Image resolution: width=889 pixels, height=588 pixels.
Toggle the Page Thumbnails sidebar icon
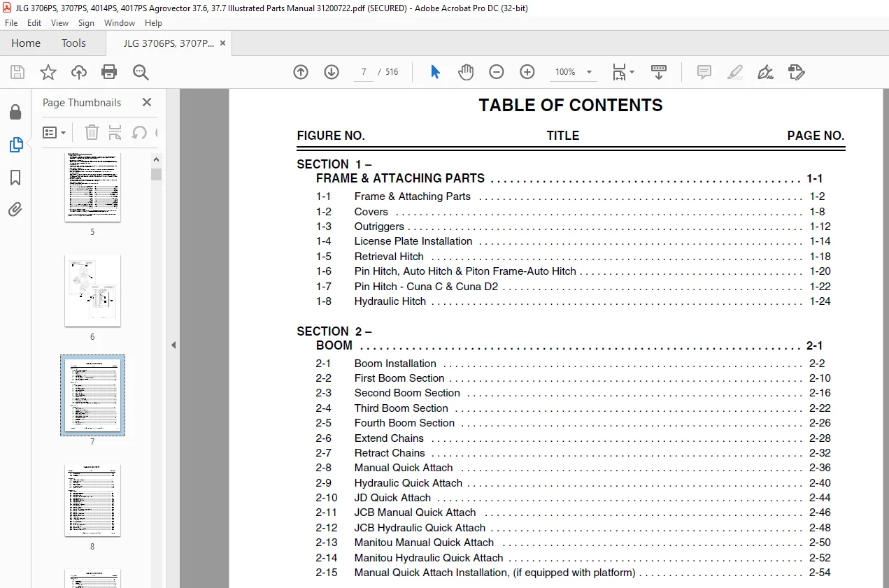(x=15, y=145)
